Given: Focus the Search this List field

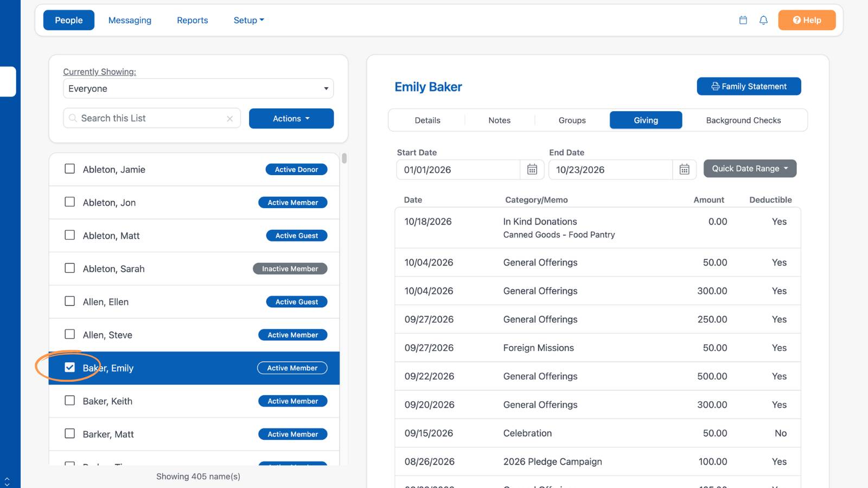Looking at the screenshot, I should (x=152, y=118).
